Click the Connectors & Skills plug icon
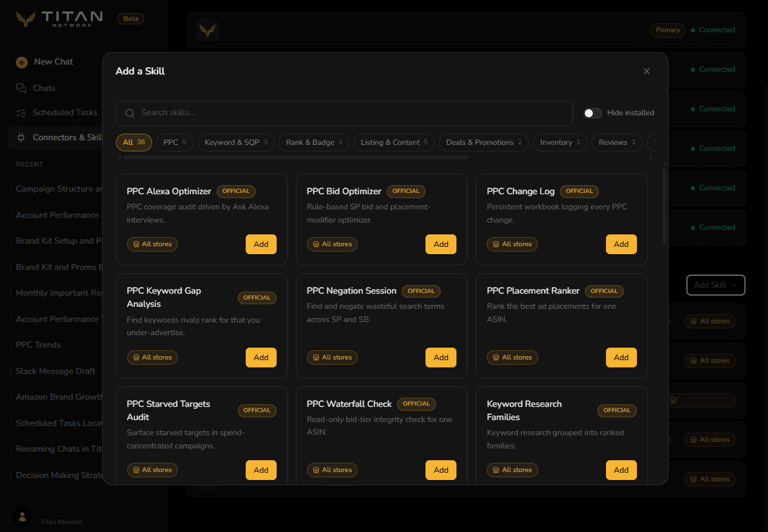The width and height of the screenshot is (768, 532). click(x=20, y=138)
